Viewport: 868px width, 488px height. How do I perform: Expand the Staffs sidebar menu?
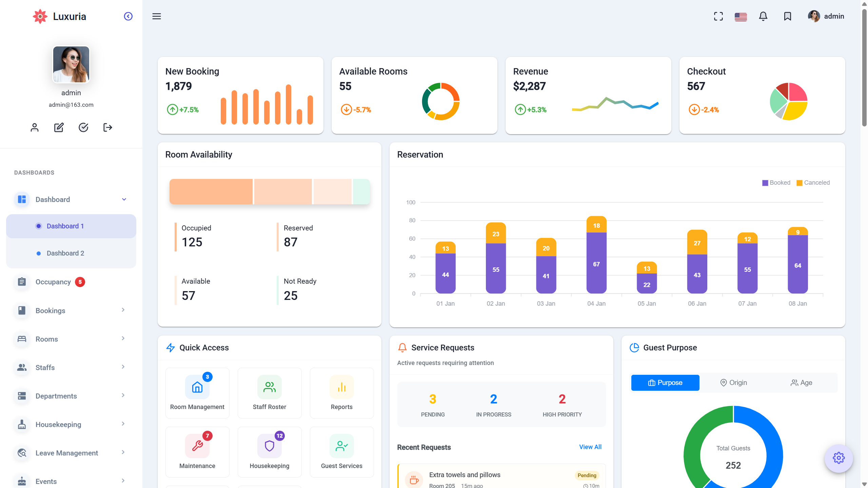pyautogui.click(x=71, y=367)
